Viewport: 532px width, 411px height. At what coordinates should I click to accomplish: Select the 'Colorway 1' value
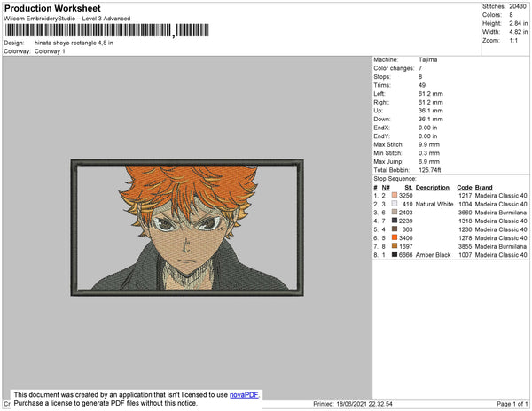coord(50,51)
